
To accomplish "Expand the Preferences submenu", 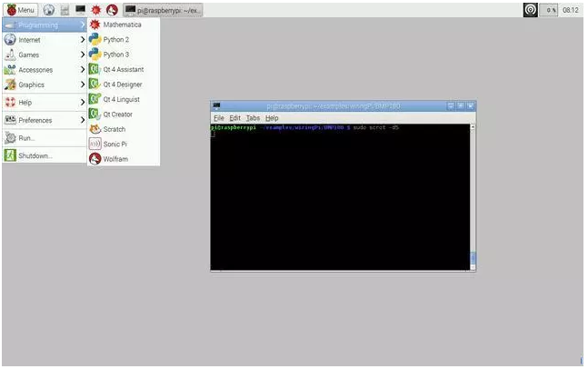I will coord(35,120).
